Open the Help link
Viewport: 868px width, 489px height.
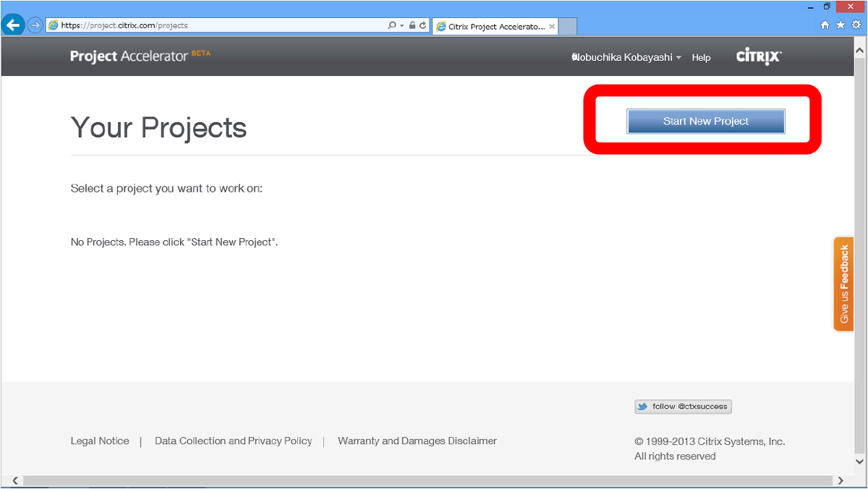(701, 57)
